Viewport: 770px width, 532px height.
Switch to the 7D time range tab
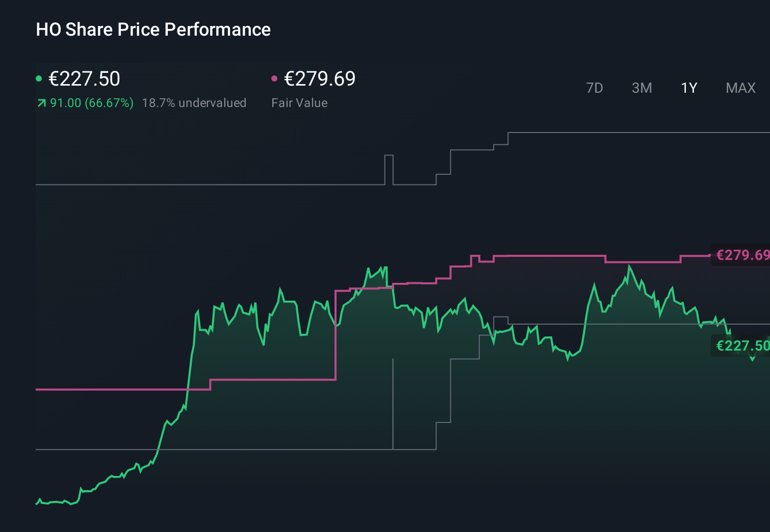pos(595,88)
